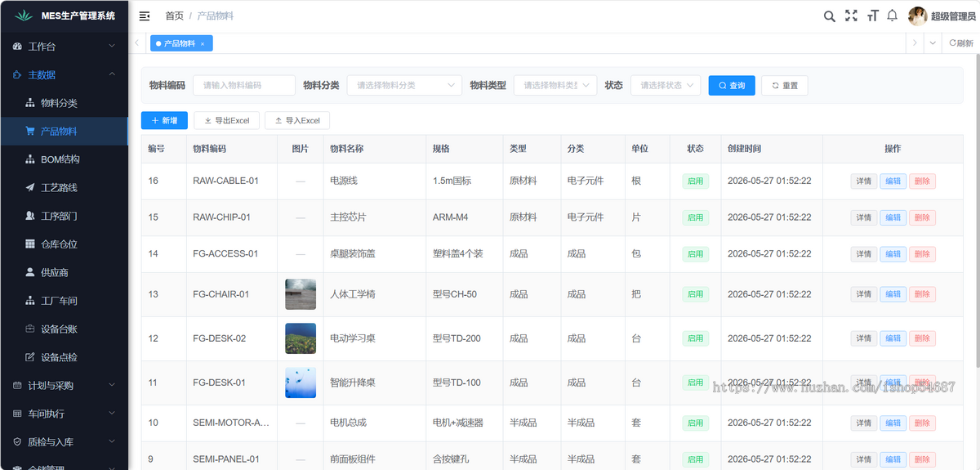Viewport: 980px width, 470px height.
Task: Click the 导出Excel button
Action: 227,120
